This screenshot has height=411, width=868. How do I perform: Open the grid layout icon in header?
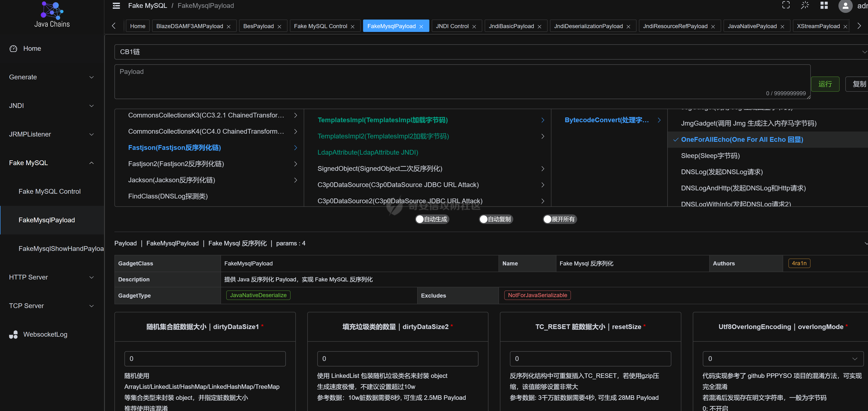point(824,5)
